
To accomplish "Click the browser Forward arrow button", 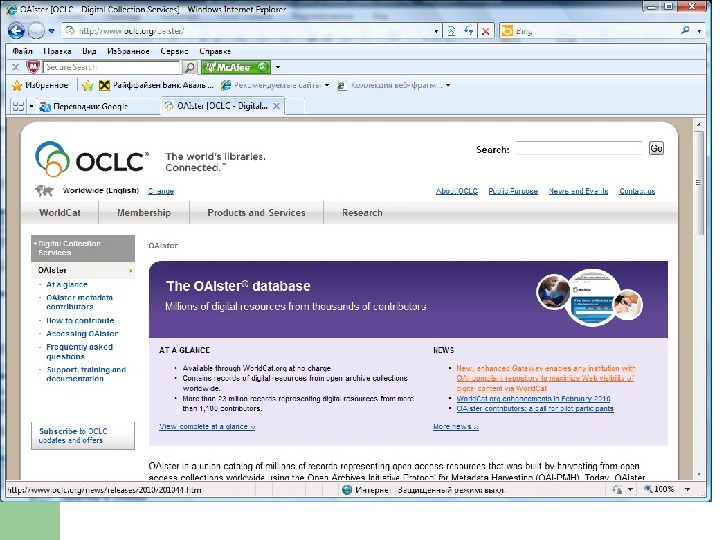I will (x=36, y=31).
